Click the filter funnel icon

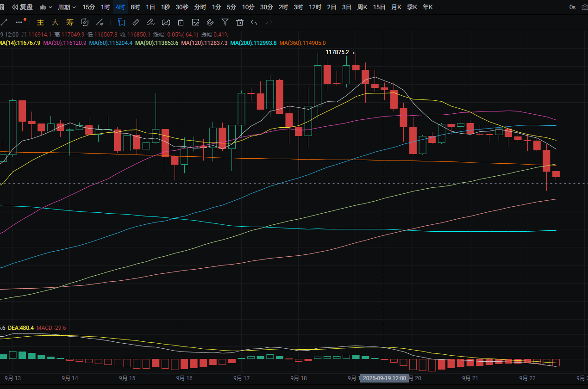225,22
